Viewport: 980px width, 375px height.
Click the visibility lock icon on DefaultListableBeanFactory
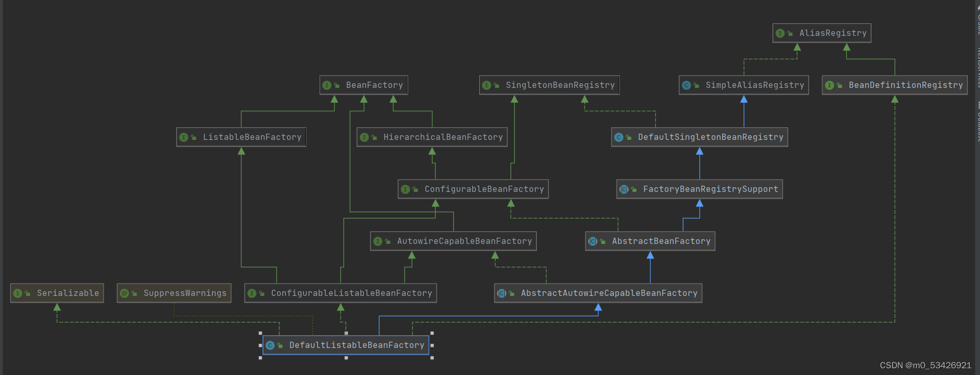pyautogui.click(x=280, y=346)
